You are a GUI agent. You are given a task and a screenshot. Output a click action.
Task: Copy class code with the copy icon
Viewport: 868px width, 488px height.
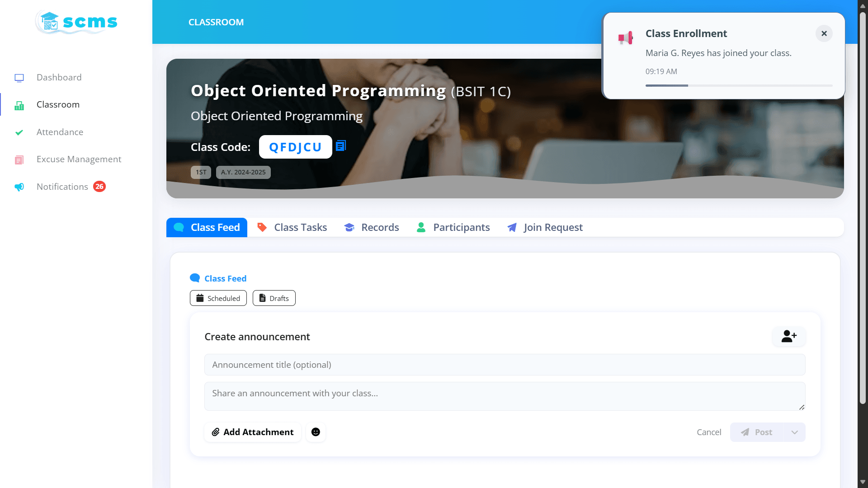tap(341, 145)
